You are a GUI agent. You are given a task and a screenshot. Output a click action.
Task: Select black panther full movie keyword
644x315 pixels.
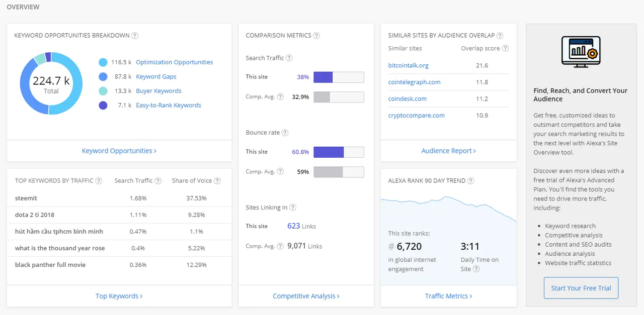[50, 265]
